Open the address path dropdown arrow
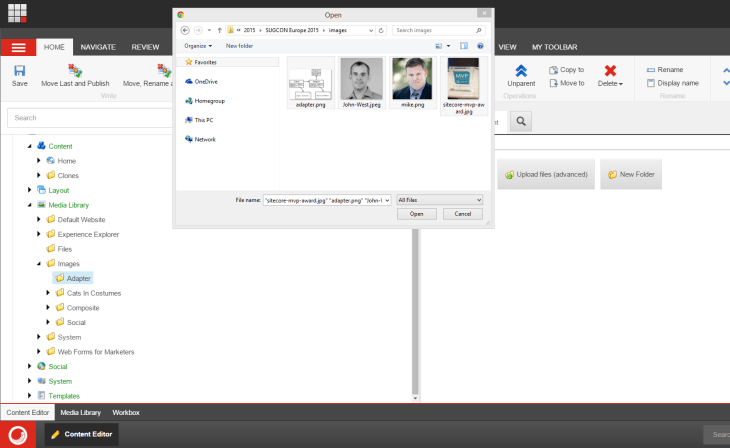 (x=371, y=30)
